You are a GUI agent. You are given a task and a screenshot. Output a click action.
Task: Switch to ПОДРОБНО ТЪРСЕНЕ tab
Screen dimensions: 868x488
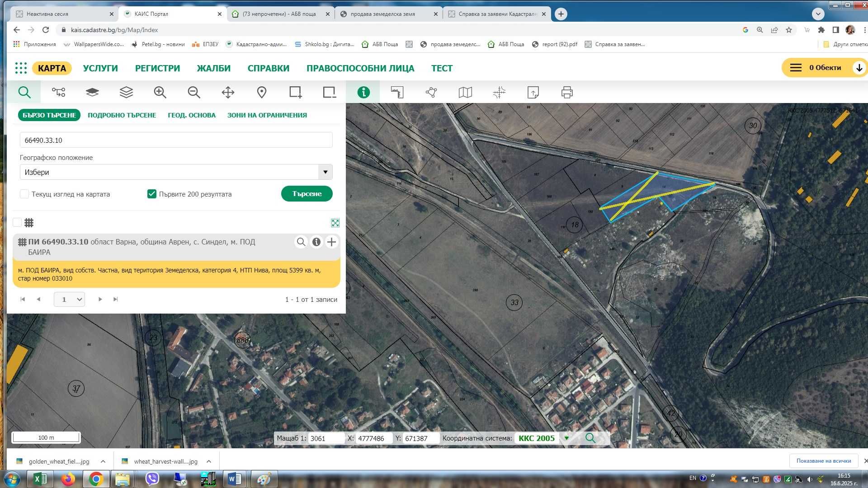point(122,115)
